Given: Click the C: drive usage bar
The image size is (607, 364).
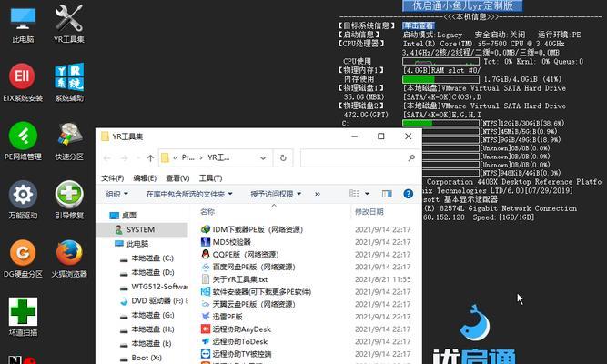Looking at the screenshot, I should click(x=441, y=123).
